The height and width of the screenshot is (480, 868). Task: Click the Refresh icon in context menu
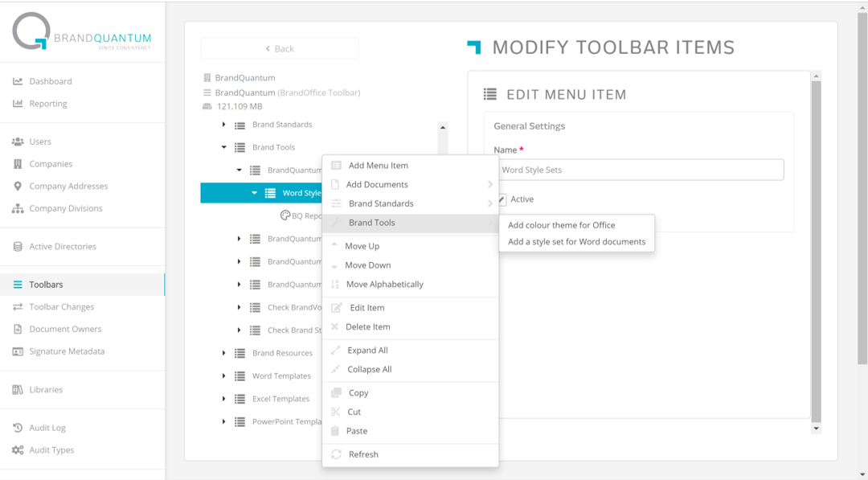336,454
